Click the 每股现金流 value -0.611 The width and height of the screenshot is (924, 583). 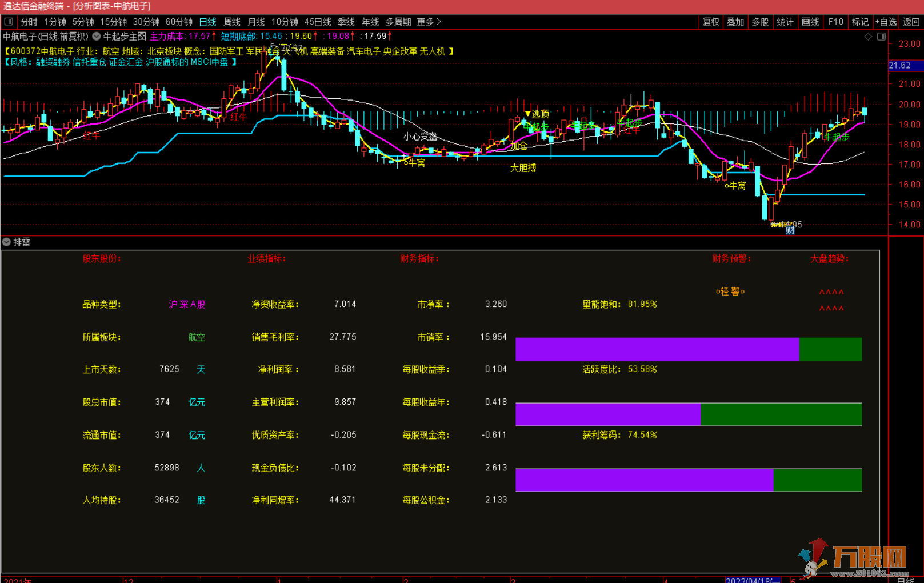494,435
